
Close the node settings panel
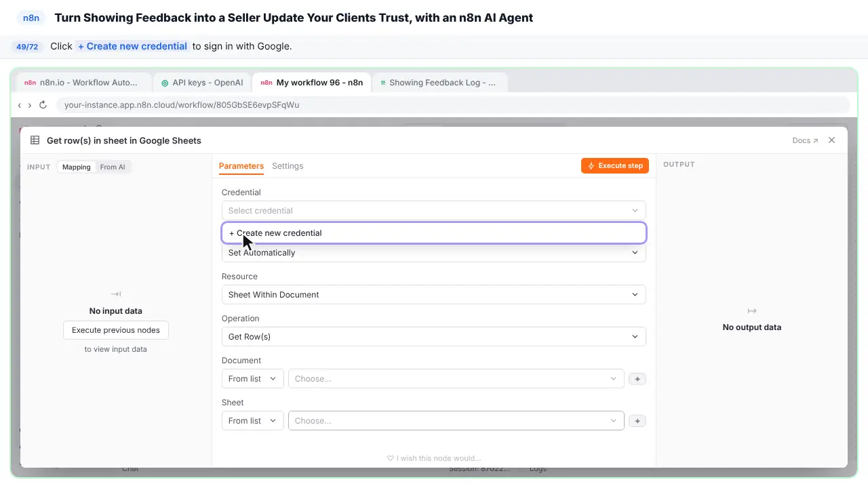click(x=832, y=140)
